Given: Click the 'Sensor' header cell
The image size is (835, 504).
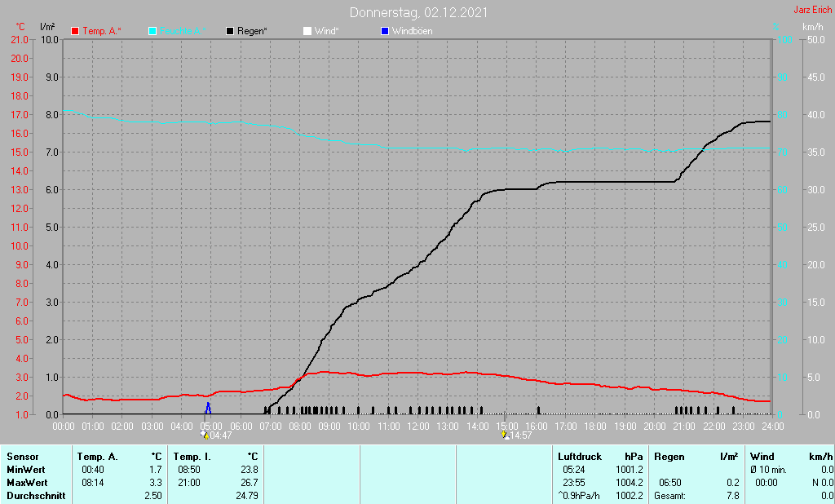Looking at the screenshot, I should click(x=22, y=457).
